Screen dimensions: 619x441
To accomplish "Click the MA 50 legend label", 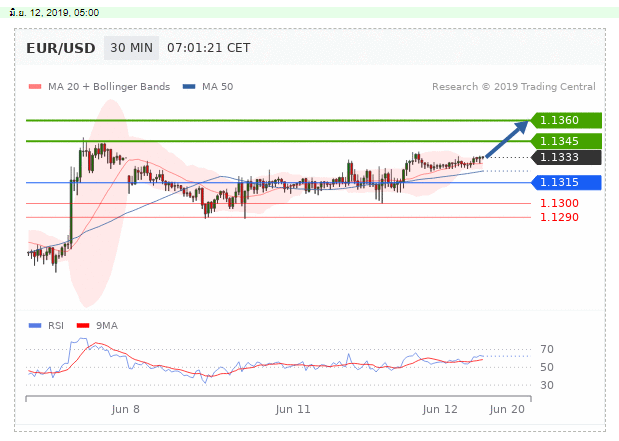I will 218,86.
